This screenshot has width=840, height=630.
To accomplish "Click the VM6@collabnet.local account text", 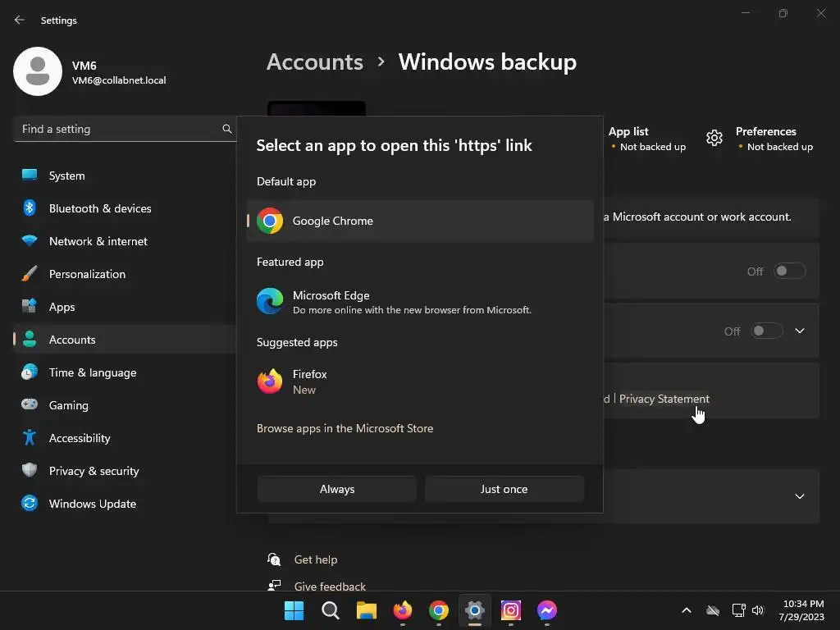I will 119,80.
